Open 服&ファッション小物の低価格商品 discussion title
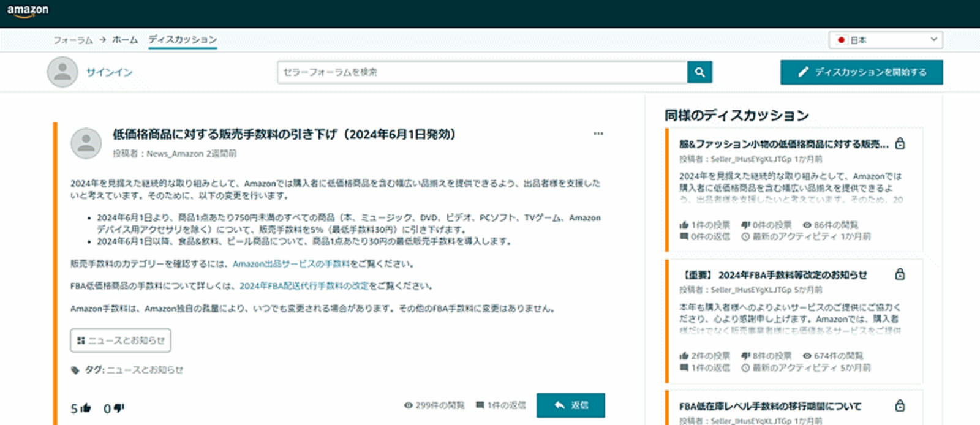 click(783, 144)
